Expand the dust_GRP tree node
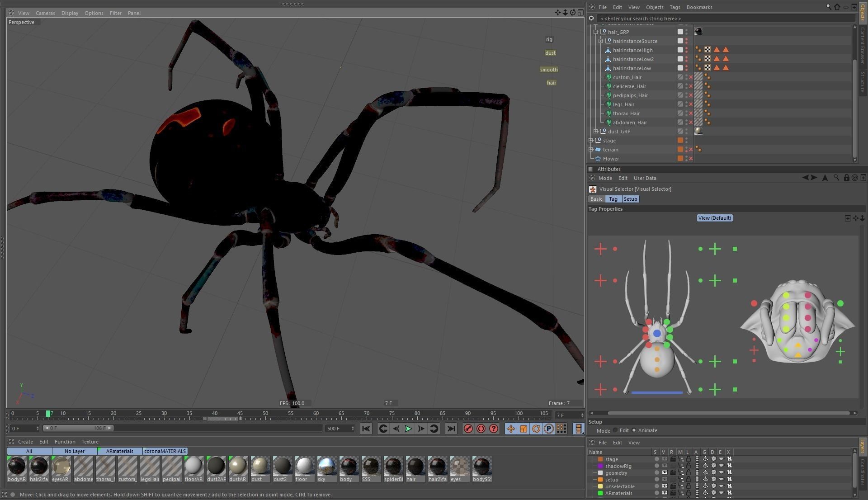This screenshot has height=500, width=868. 596,132
